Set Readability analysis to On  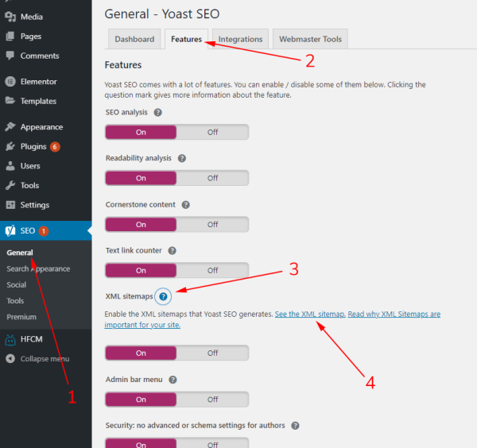[141, 178]
